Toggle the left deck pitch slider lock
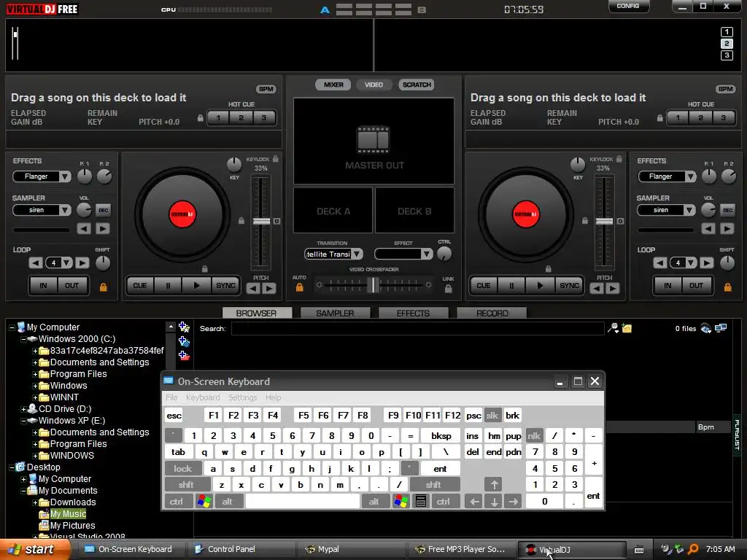 coord(241,221)
